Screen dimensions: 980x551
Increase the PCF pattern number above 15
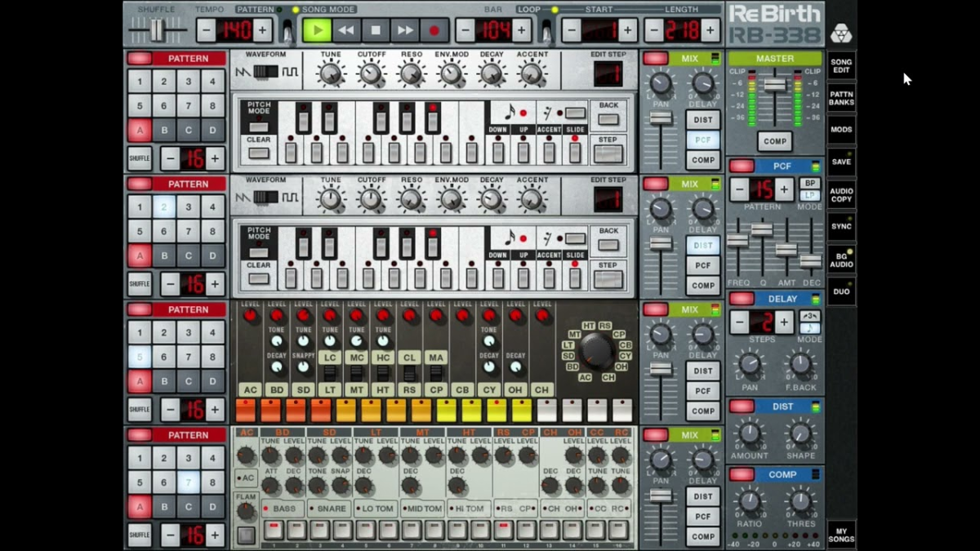(784, 189)
